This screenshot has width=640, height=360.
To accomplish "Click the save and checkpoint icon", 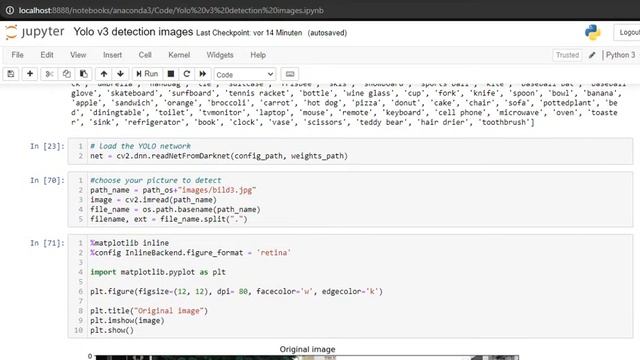I will (x=11, y=74).
